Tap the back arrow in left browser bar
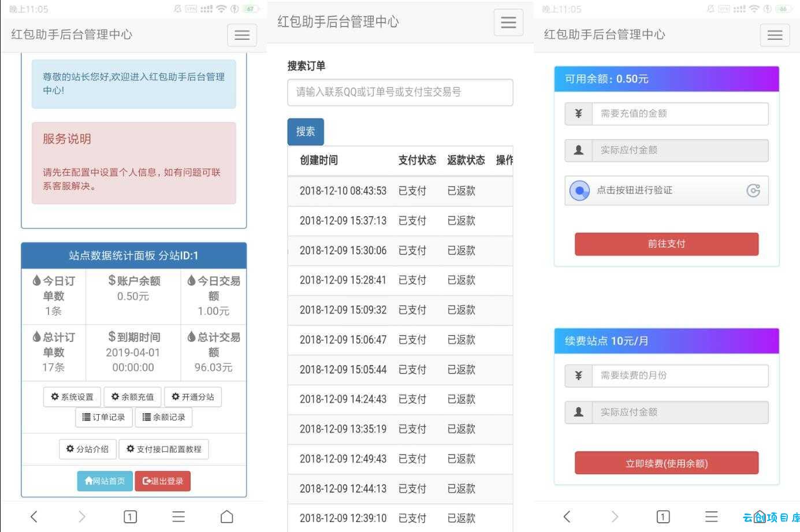Screen dimensions: 800x532 tap(34, 516)
